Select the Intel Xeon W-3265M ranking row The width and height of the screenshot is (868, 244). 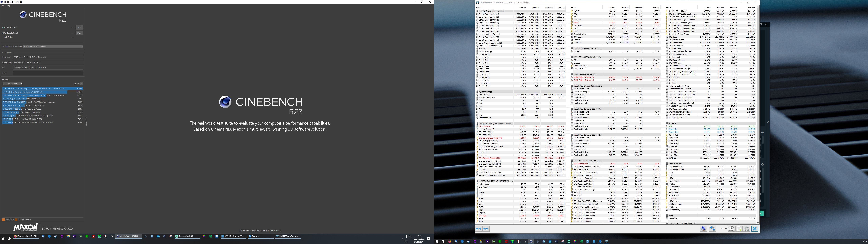point(42,92)
